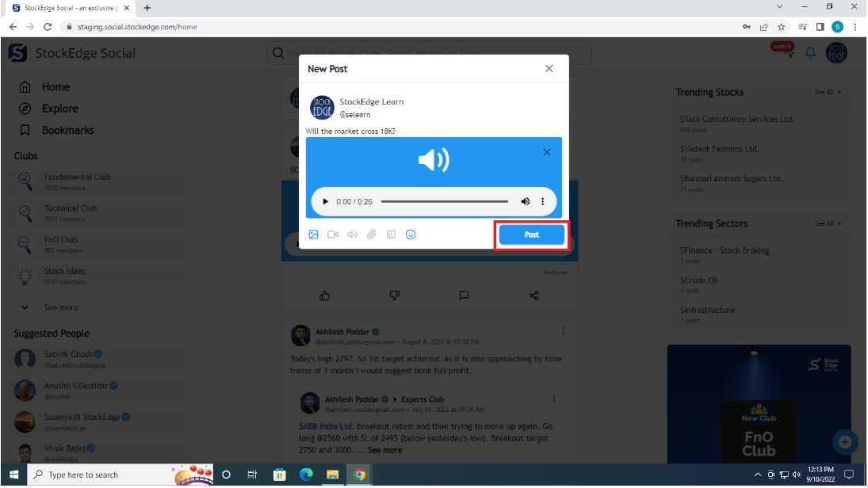Open options menu on Akhilesh Poddar's post

point(564,331)
